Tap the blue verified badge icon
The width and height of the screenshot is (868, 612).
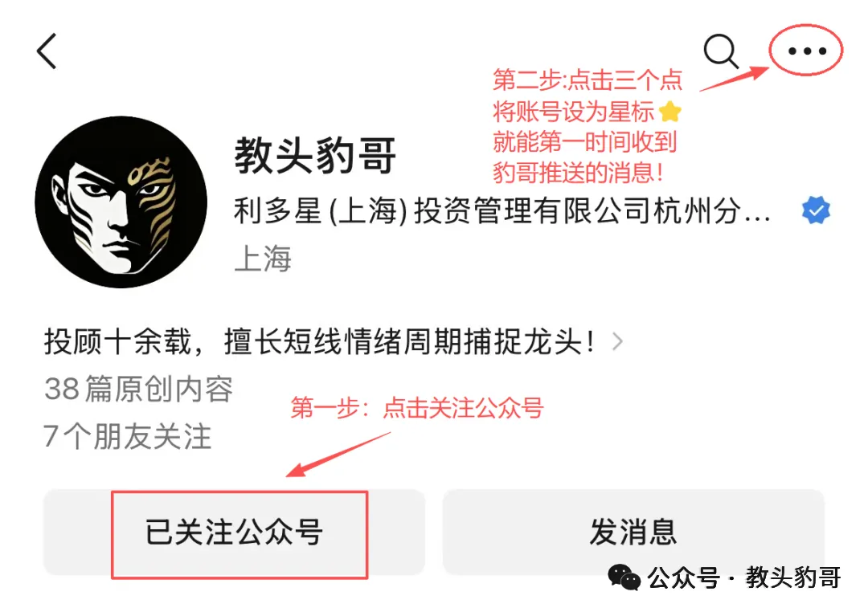[x=816, y=210]
